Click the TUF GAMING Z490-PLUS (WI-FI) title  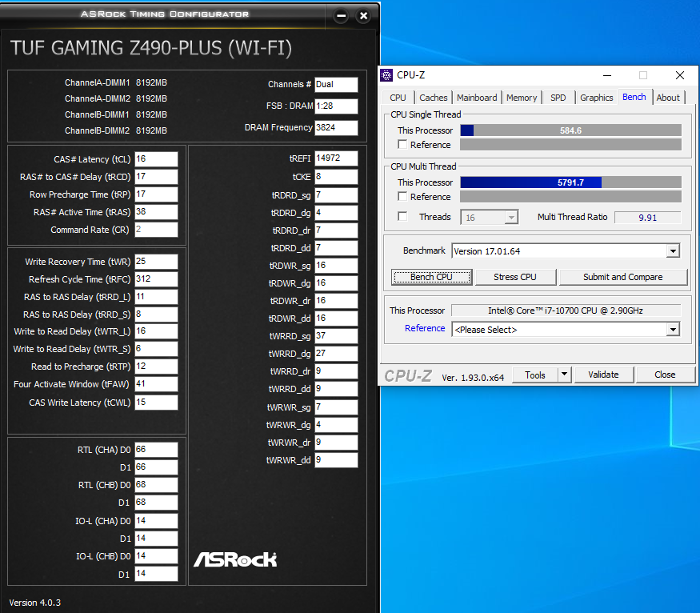coord(151,48)
